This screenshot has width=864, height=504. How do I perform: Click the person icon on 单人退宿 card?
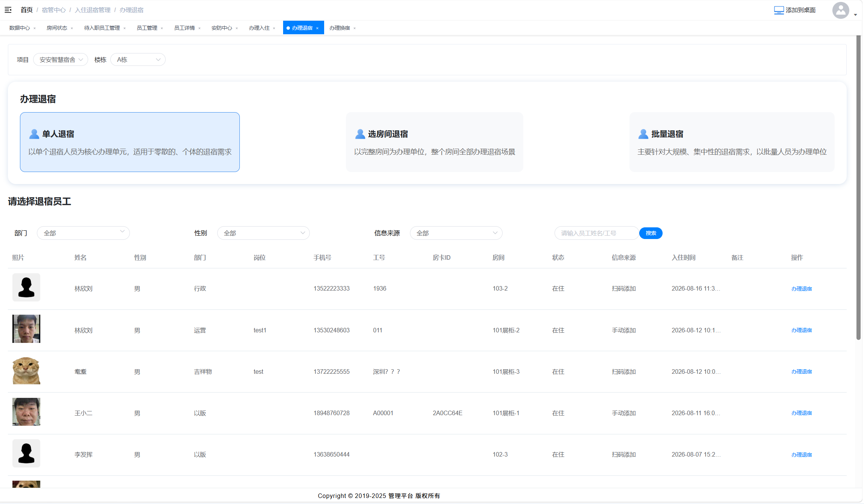(x=34, y=134)
